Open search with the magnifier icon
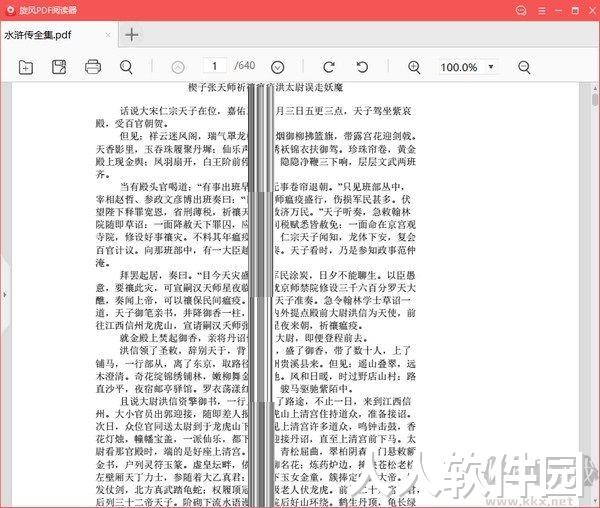Screen dimensions: 600x508 (x=126, y=67)
